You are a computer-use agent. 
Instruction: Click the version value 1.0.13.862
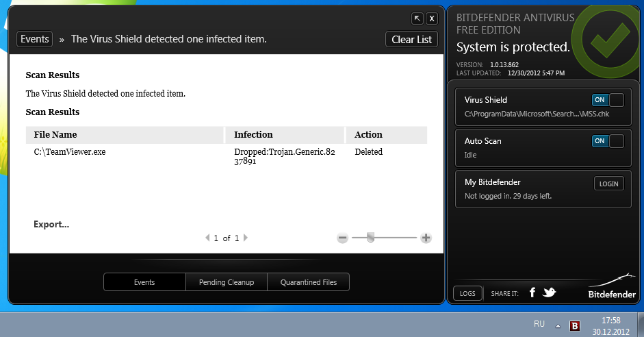pyautogui.click(x=504, y=65)
